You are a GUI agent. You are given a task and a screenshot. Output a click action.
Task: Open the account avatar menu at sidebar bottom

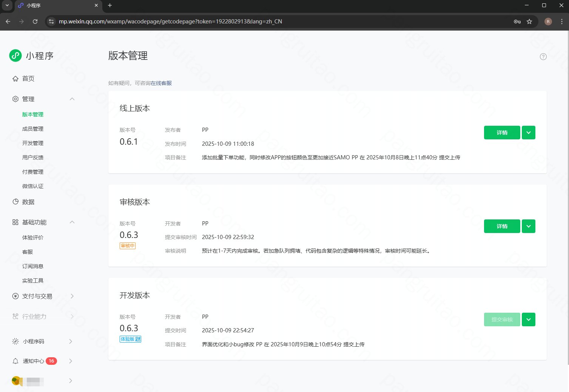[16, 381]
